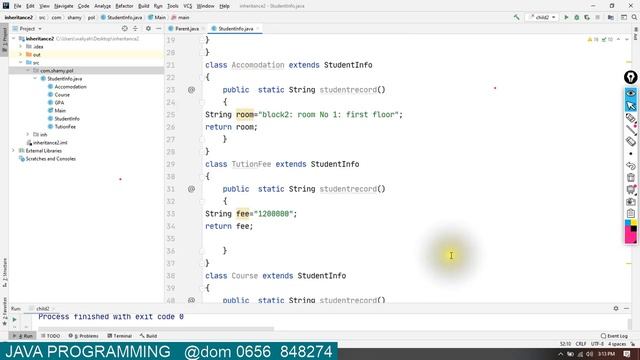Viewport: 640px width, 360px height.
Task: Adjust pen size dot in annotation toolbar
Action: pos(631,154)
